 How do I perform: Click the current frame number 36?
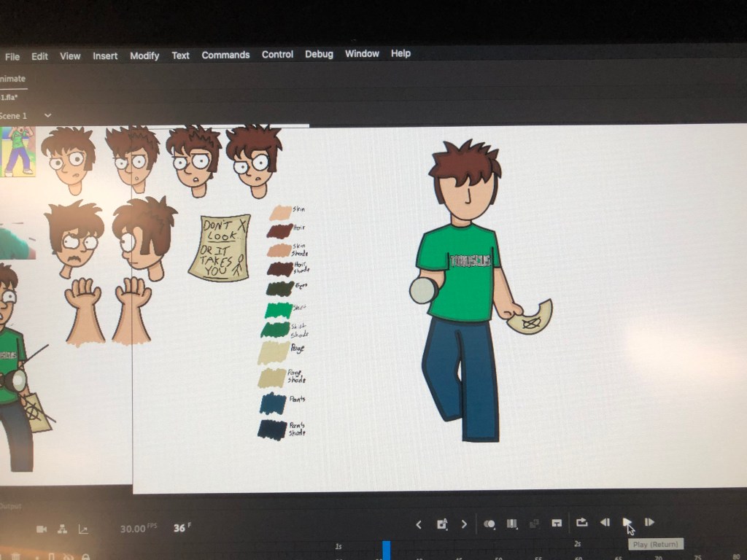point(179,528)
